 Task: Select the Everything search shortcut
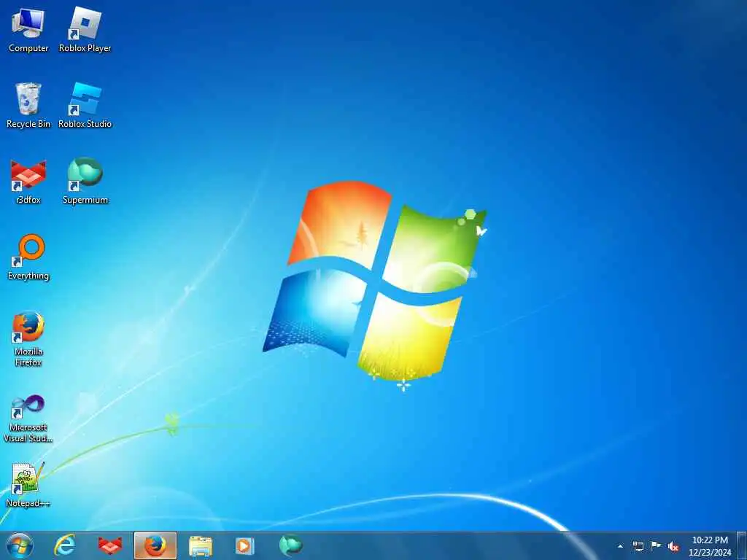coord(28,257)
